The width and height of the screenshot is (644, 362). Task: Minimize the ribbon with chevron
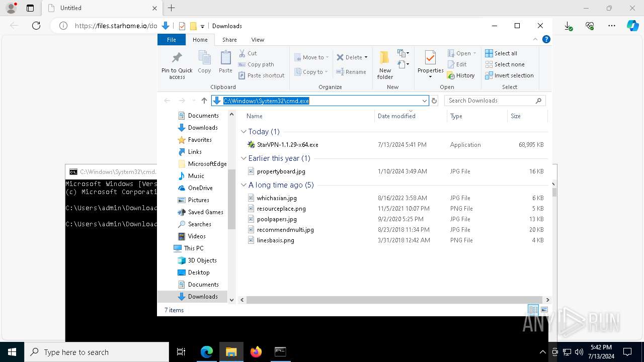535,39
